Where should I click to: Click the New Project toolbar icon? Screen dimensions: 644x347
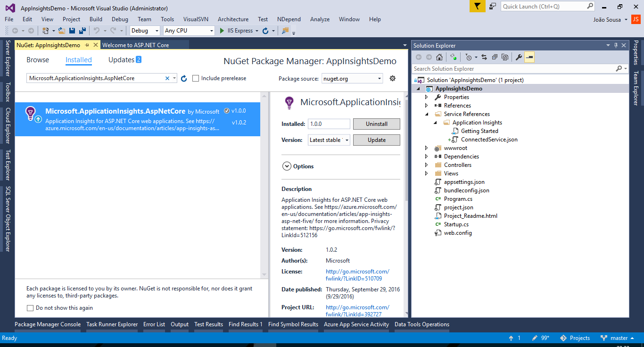pyautogui.click(x=46, y=31)
